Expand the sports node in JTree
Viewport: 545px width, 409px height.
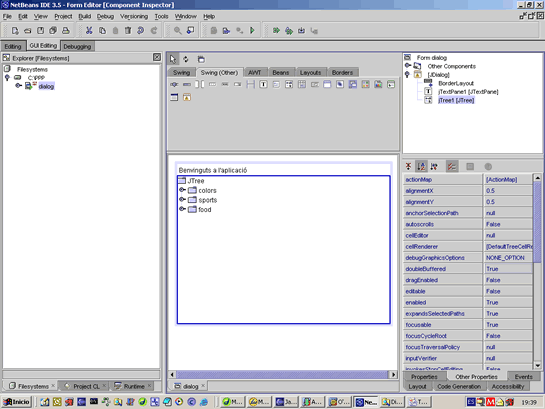(x=182, y=199)
